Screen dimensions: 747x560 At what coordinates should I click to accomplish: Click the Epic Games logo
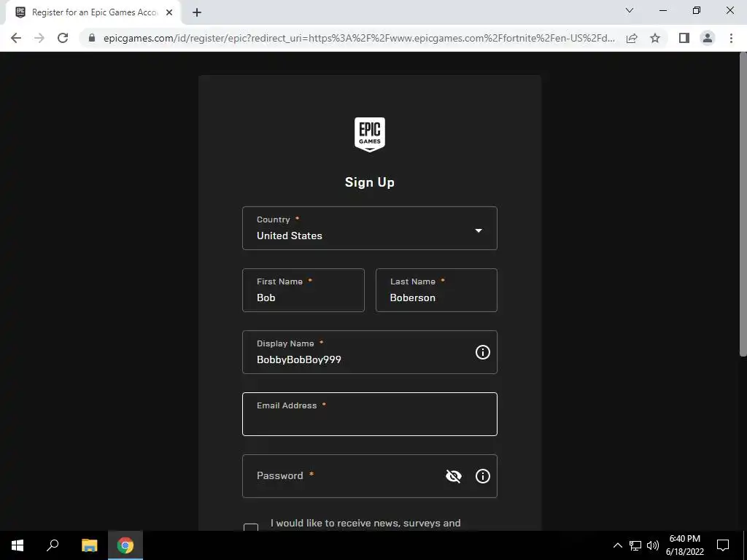[x=370, y=135]
